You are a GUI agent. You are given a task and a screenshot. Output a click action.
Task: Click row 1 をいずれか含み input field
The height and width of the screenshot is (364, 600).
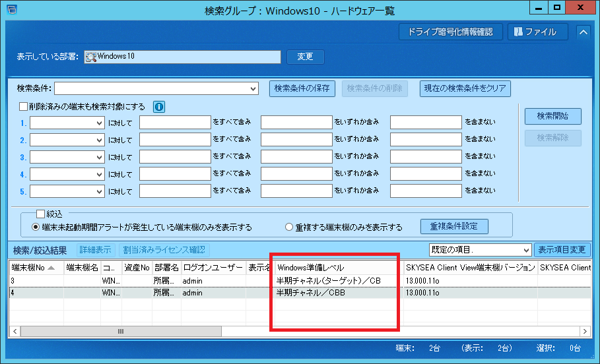coord(296,123)
